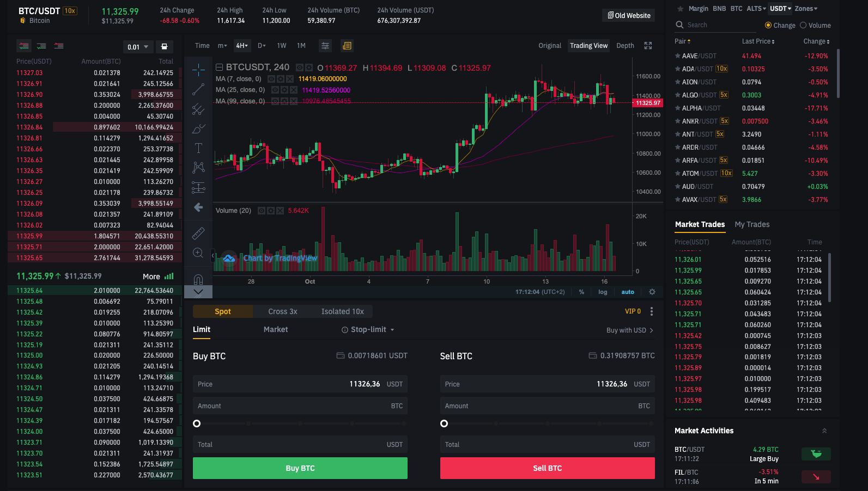The image size is (868, 491).
Task: Open the D interval dropdown
Action: (262, 46)
